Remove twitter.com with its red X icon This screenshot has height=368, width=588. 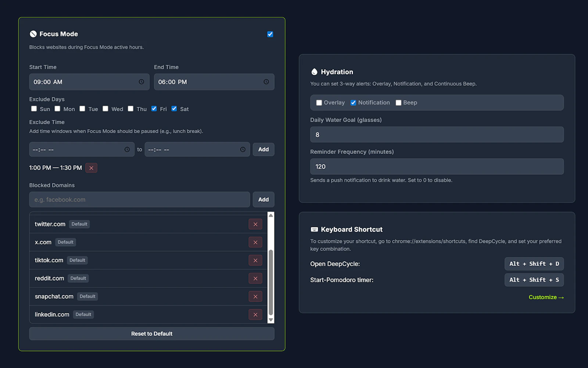pos(255,224)
